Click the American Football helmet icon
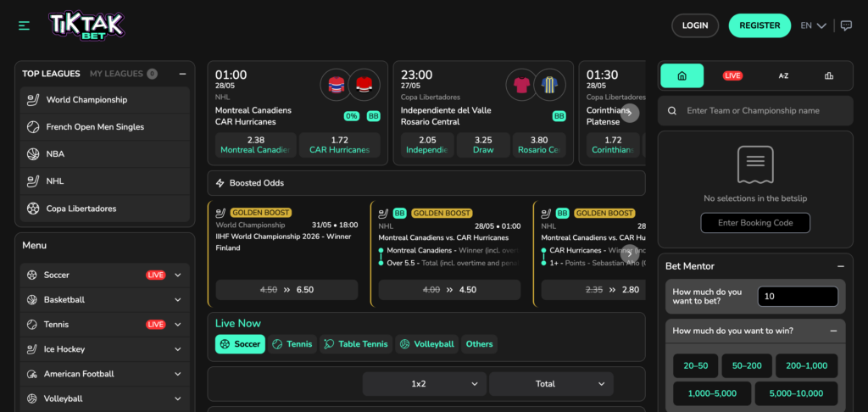 tap(31, 374)
